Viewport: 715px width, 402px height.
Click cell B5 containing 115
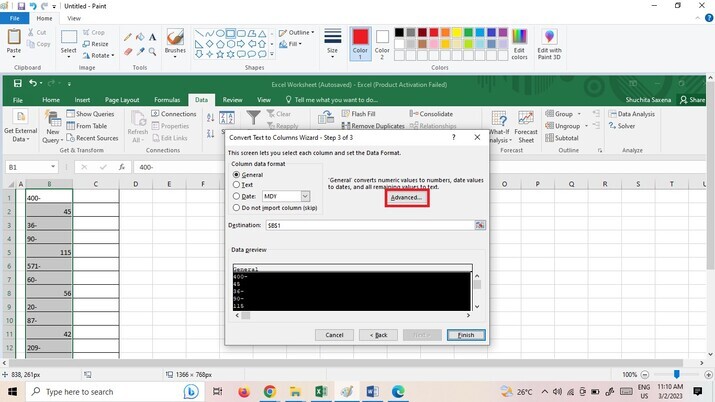click(49, 252)
